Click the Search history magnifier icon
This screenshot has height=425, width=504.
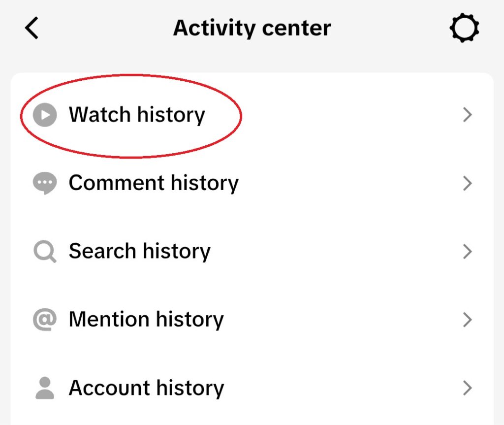tap(45, 251)
